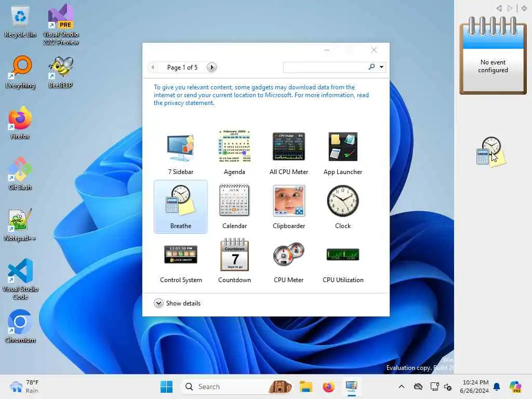Choose the CPU Utilization gadget

point(343,255)
